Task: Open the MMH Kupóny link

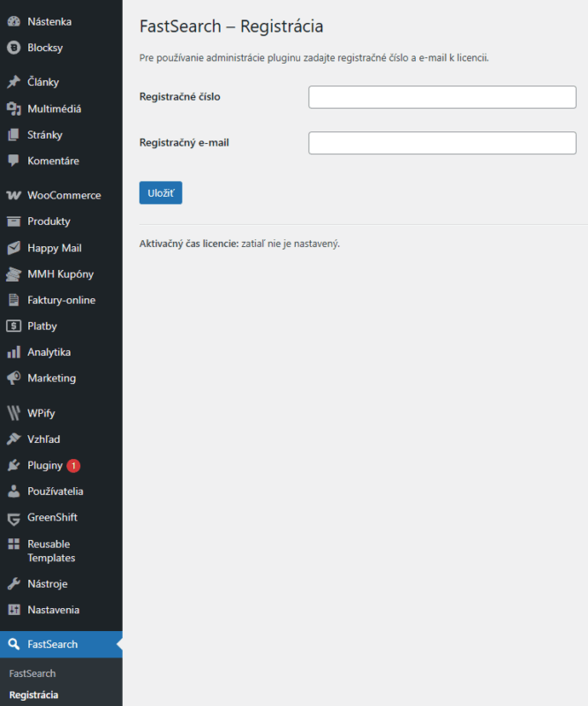Action: (61, 274)
